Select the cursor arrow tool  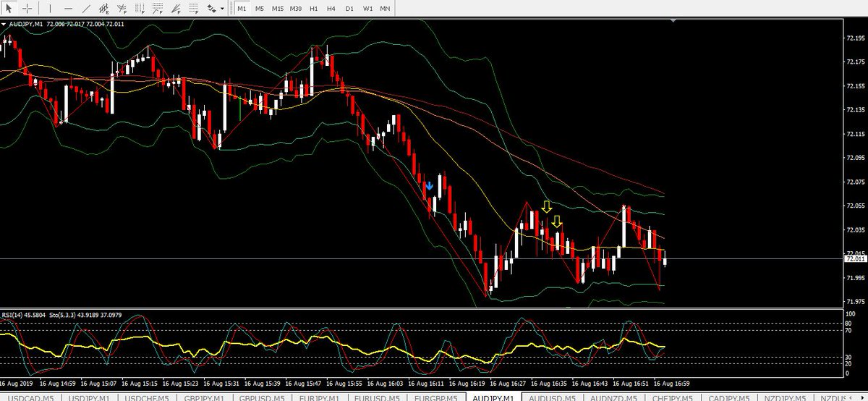tap(9, 9)
